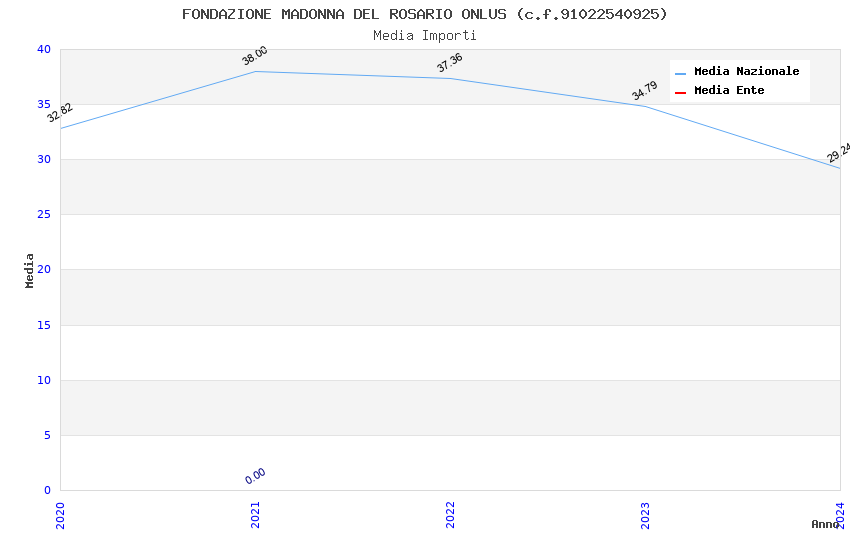Click the 0 y-axis tick label
This screenshot has height=550, width=850.
(48, 490)
